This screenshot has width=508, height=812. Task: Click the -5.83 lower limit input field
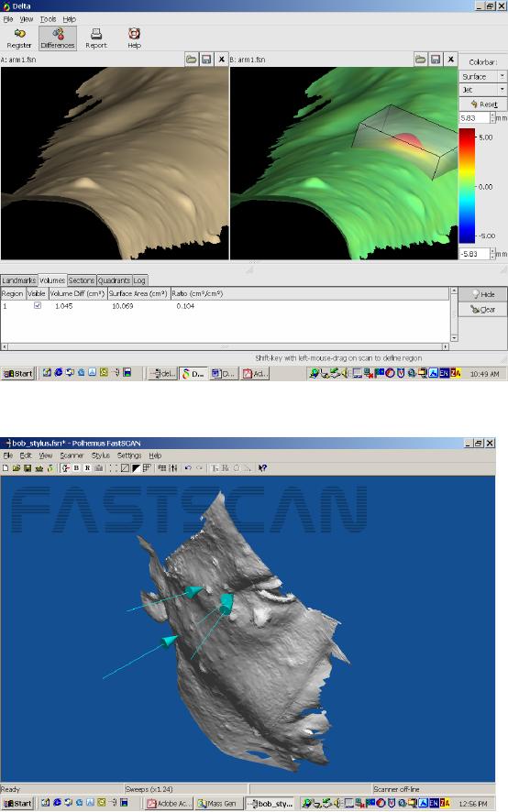coord(474,254)
